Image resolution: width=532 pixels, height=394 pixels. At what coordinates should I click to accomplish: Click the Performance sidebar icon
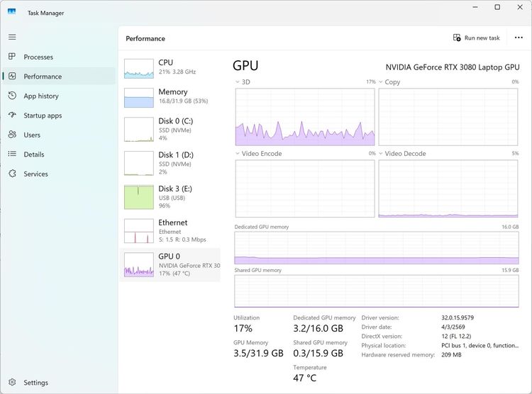[12, 76]
